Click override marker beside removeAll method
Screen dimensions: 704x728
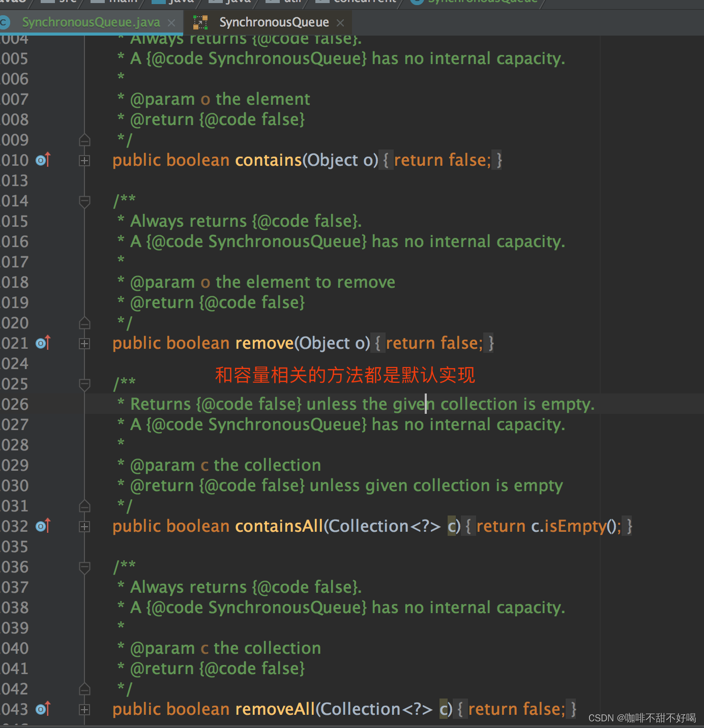(43, 709)
